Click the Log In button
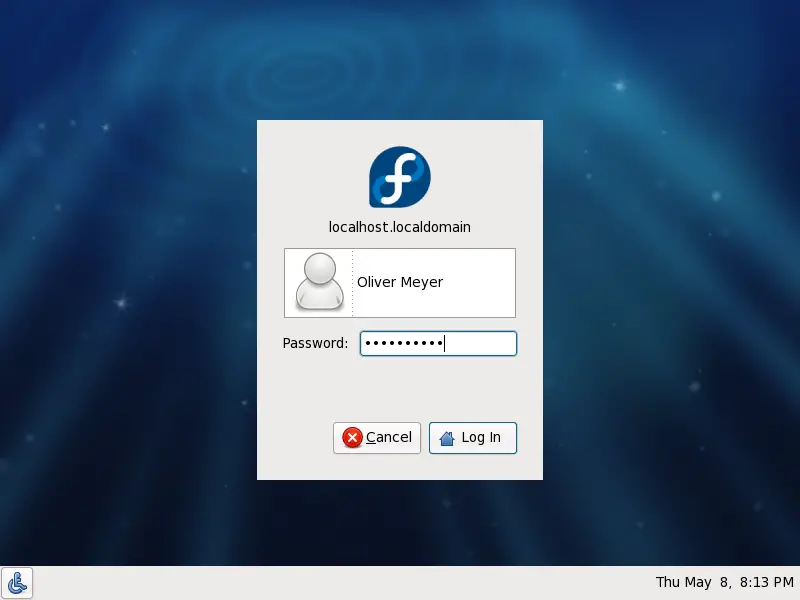The width and height of the screenshot is (800, 600). pos(472,438)
